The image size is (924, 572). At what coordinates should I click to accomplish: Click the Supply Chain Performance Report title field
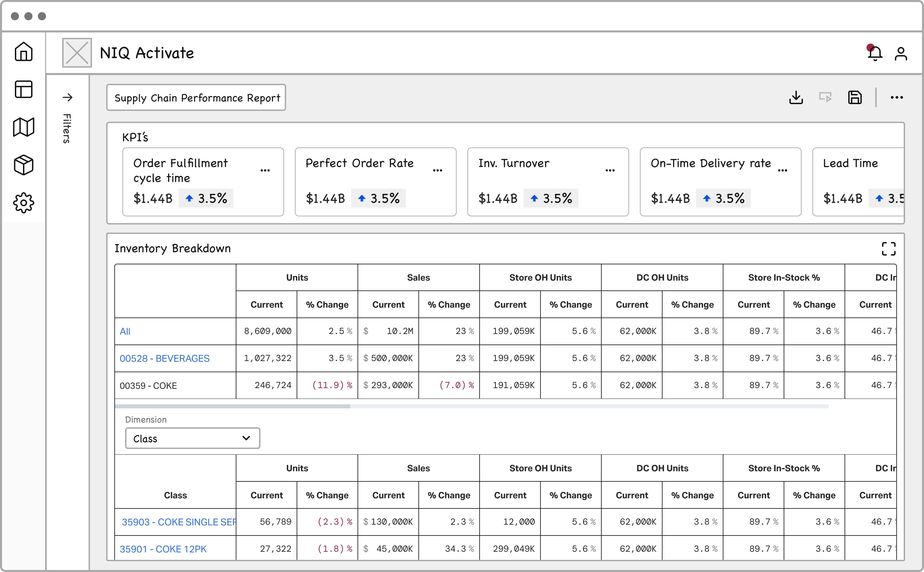196,98
